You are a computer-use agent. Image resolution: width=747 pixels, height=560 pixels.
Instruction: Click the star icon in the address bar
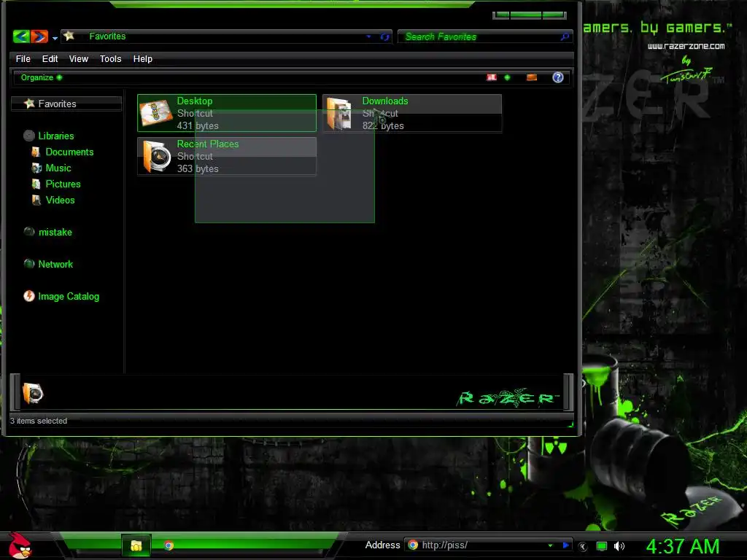click(x=69, y=36)
